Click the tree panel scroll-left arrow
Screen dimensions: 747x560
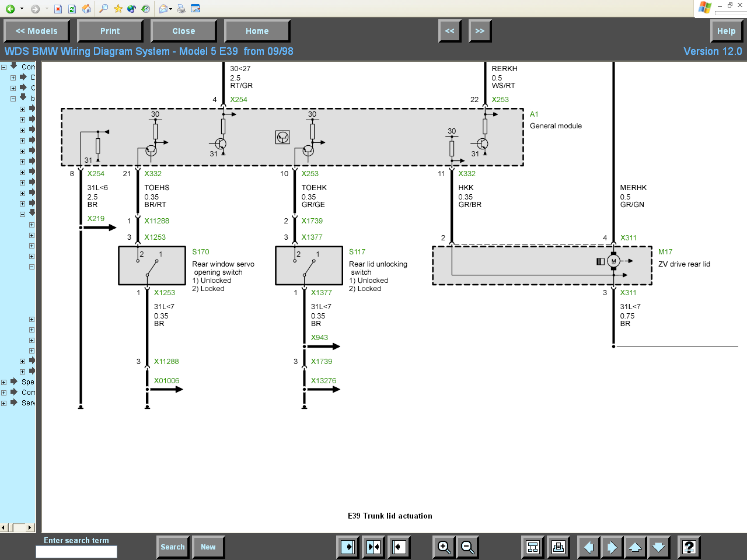(x=4, y=527)
